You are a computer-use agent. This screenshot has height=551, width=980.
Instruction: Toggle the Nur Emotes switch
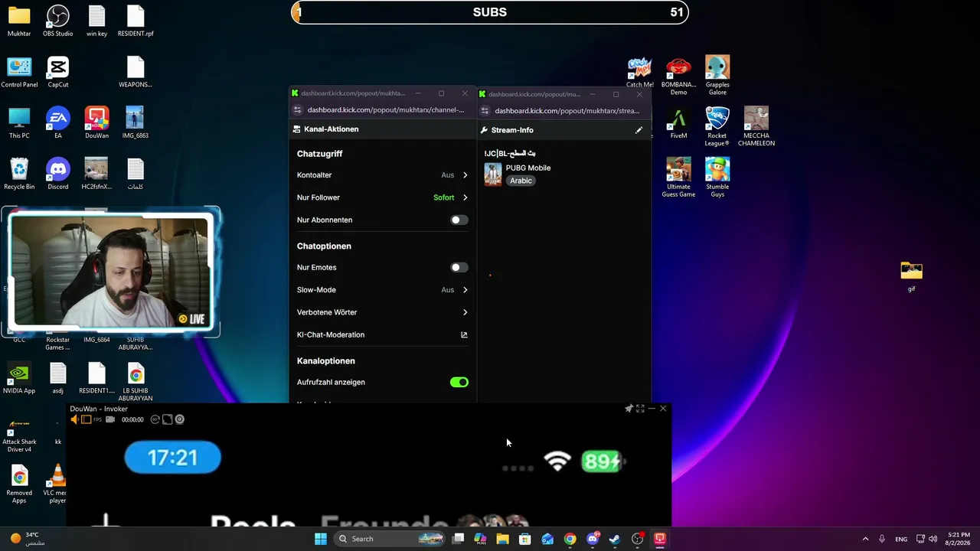click(x=459, y=267)
